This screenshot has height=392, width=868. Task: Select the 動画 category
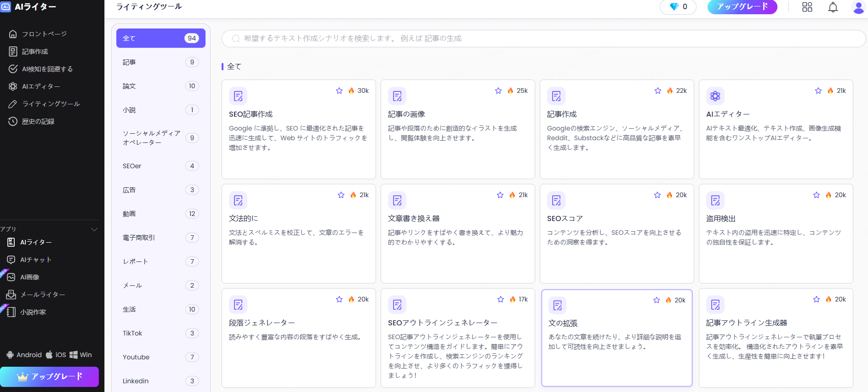tap(161, 214)
